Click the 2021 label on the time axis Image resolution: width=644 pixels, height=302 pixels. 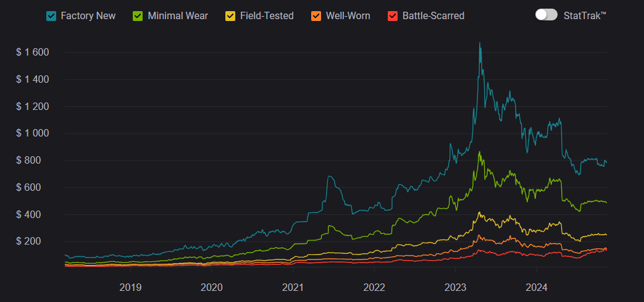tap(293, 287)
